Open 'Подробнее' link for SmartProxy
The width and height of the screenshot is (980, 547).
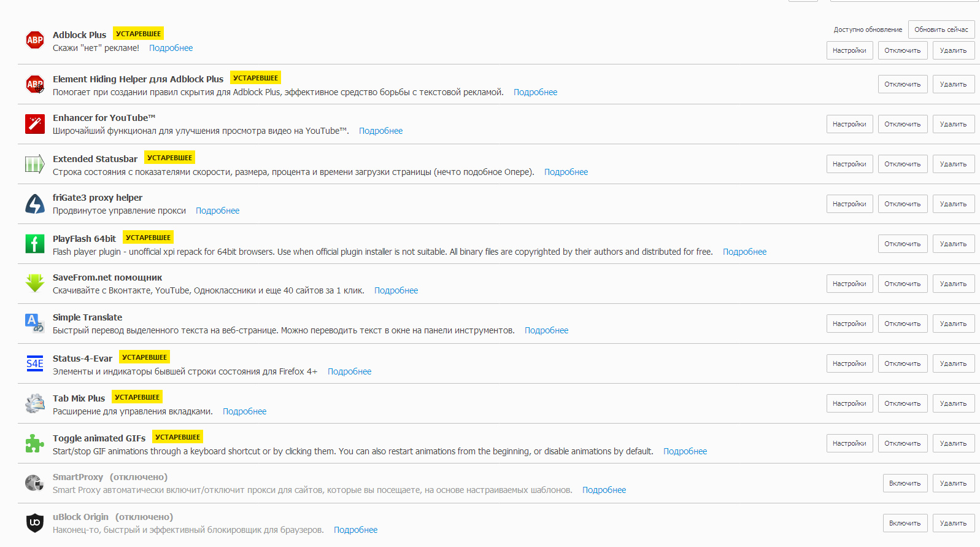[604, 490]
